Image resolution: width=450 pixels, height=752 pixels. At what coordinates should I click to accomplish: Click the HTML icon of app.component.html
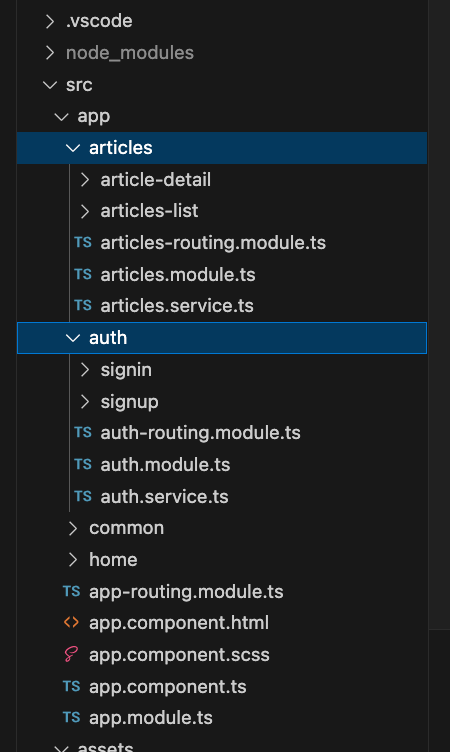(71, 623)
